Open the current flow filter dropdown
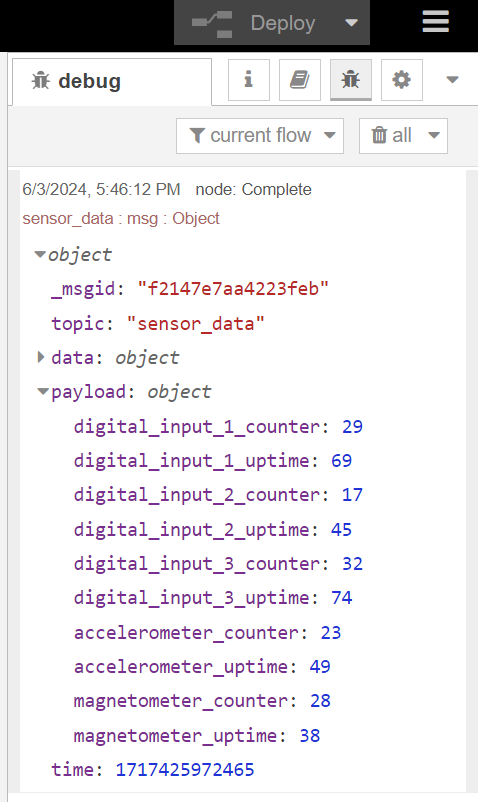Image resolution: width=478 pixels, height=802 pixels. pyautogui.click(x=260, y=136)
